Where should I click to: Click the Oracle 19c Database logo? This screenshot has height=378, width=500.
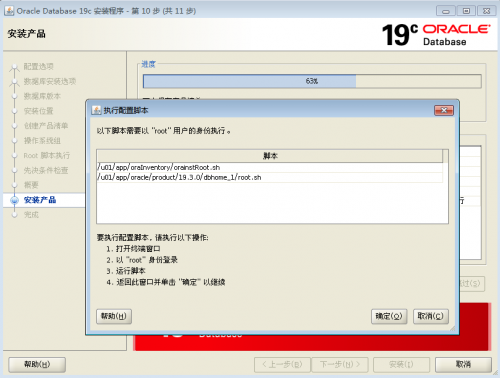tap(436, 35)
